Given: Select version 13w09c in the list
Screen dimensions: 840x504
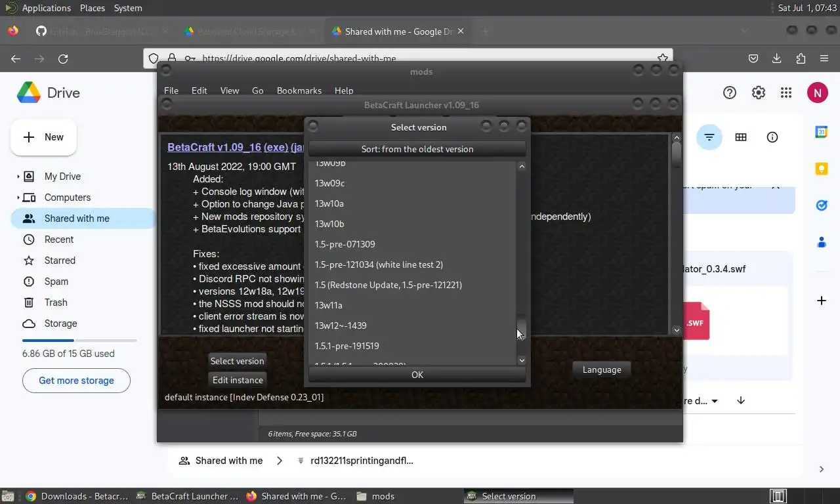Looking at the screenshot, I should point(411,183).
